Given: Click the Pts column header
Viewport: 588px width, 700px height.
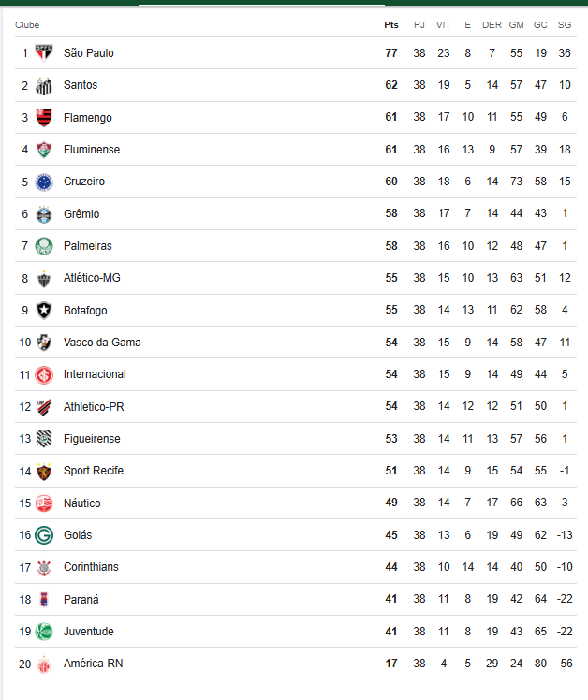Looking at the screenshot, I should coord(391,24).
